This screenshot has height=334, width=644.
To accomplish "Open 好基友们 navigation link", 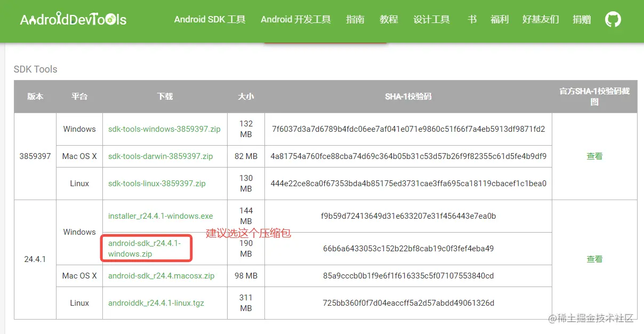I will tap(541, 20).
